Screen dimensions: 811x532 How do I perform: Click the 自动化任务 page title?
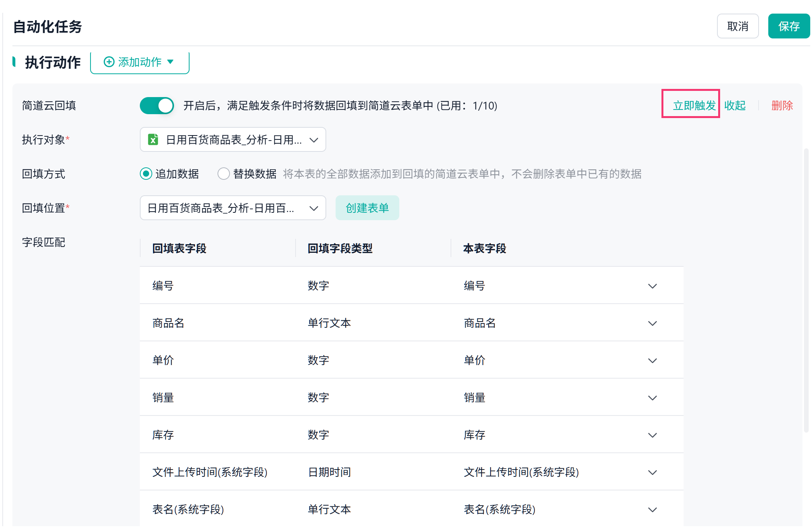click(47, 26)
